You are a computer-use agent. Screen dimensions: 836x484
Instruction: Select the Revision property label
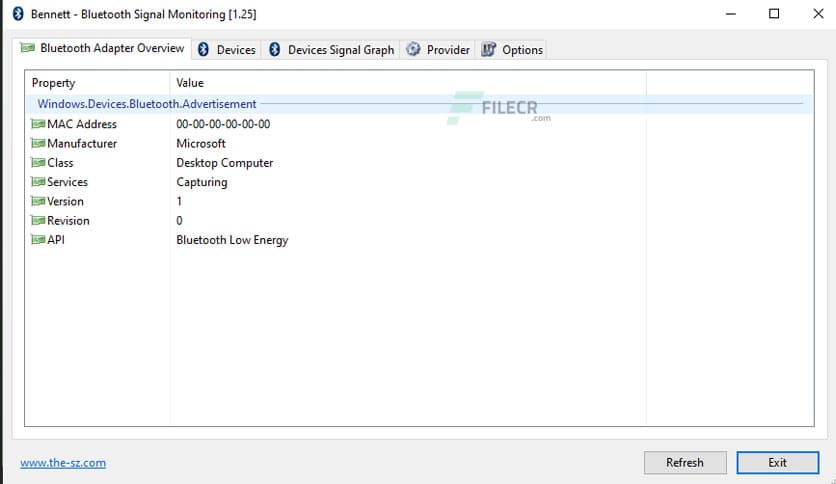coord(68,220)
